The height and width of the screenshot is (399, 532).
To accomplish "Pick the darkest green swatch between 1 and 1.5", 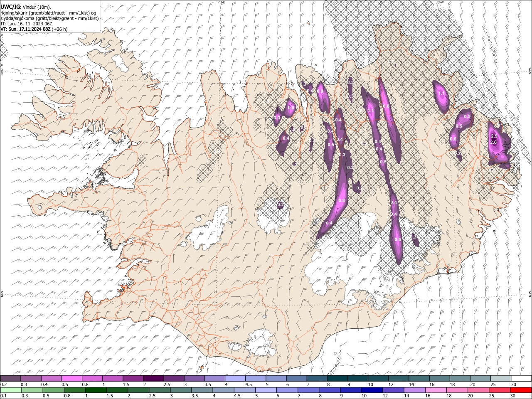I will pyautogui.click(x=96, y=390).
